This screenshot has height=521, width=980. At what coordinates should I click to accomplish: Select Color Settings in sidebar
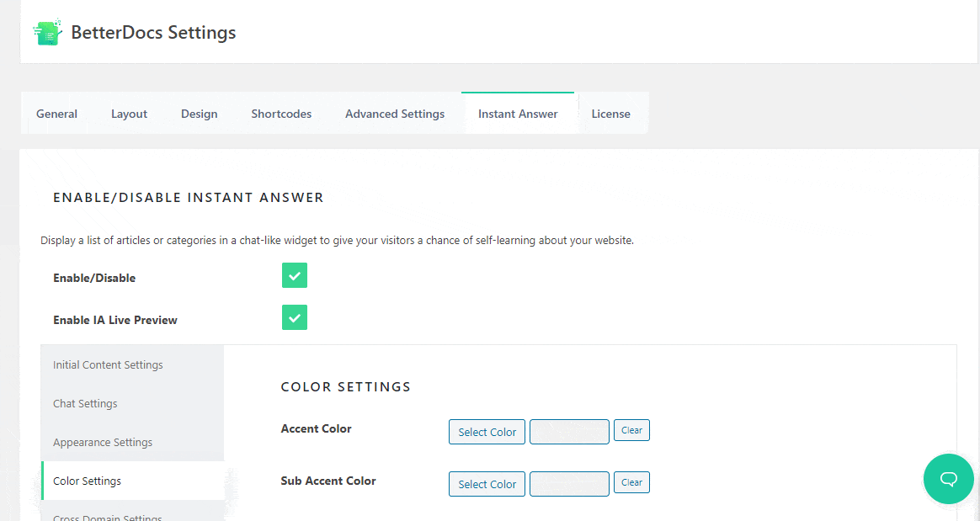click(87, 481)
